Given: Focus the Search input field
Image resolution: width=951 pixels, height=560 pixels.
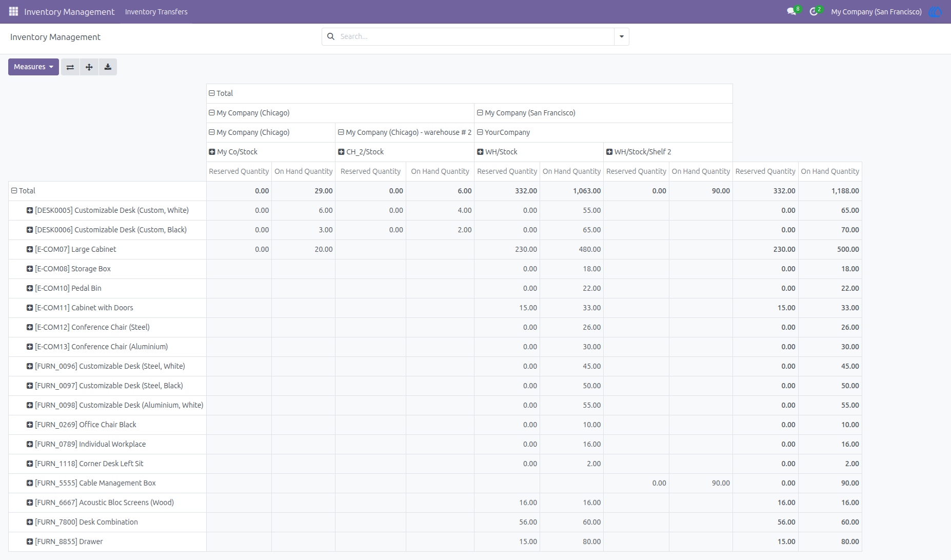Looking at the screenshot, I should (x=474, y=36).
